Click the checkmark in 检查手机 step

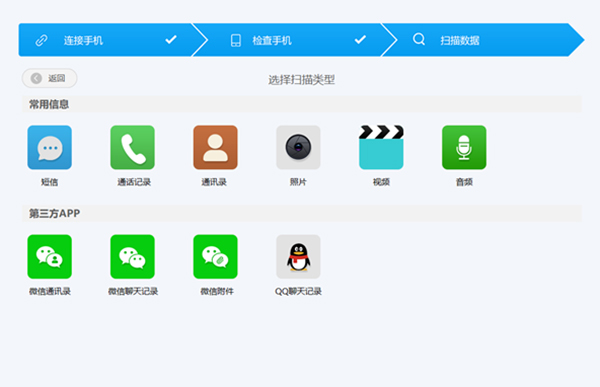pyautogui.click(x=360, y=39)
